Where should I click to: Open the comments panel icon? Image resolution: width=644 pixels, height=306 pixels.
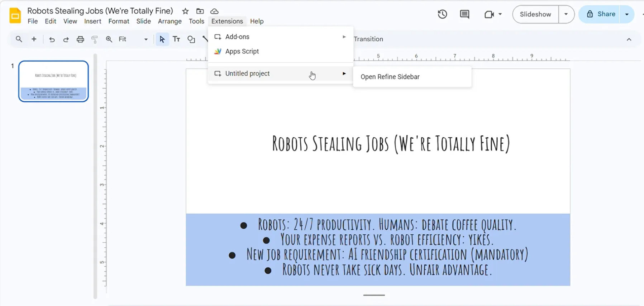tap(464, 14)
